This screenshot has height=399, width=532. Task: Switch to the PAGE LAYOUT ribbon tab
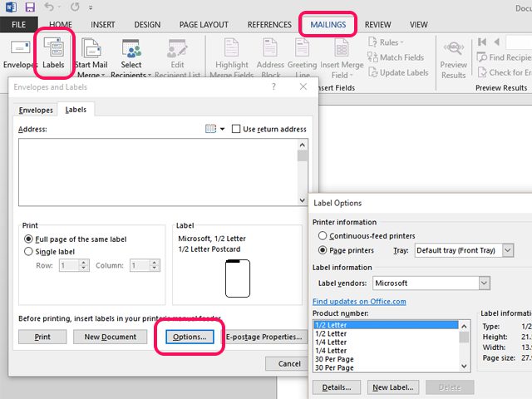204,25
